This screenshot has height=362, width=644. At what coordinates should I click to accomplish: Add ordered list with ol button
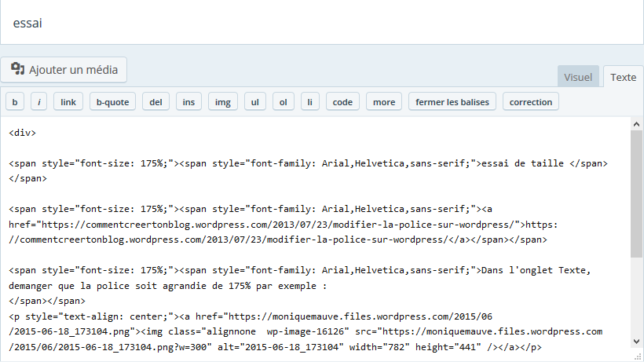(283, 102)
